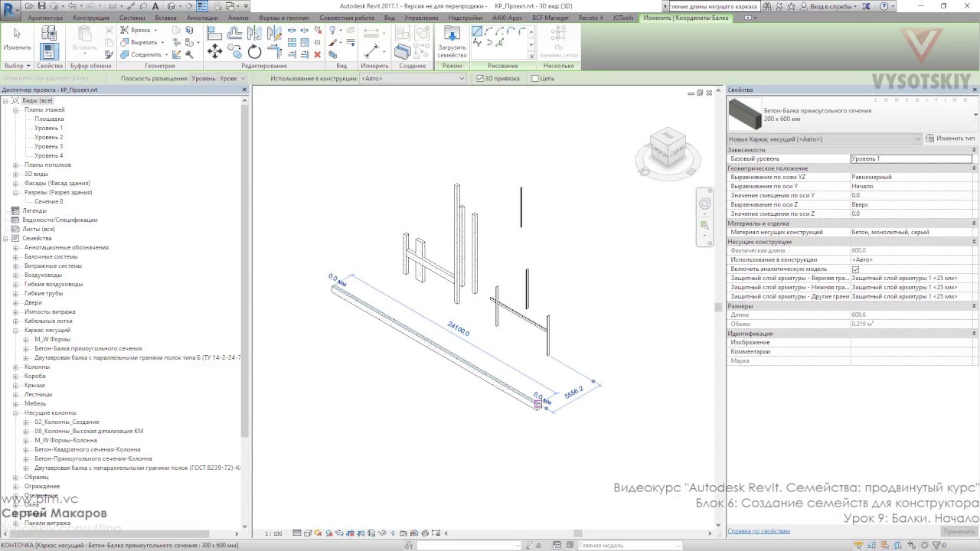Screen dimensions: 980x551
Task: Click the favorites star icon in title bar
Action: coord(792,6)
